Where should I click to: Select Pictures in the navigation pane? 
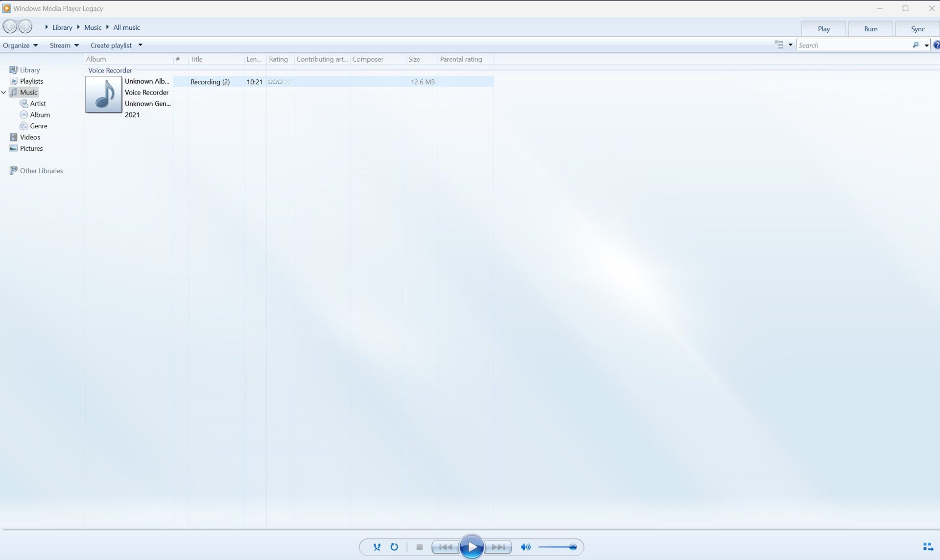(26, 149)
